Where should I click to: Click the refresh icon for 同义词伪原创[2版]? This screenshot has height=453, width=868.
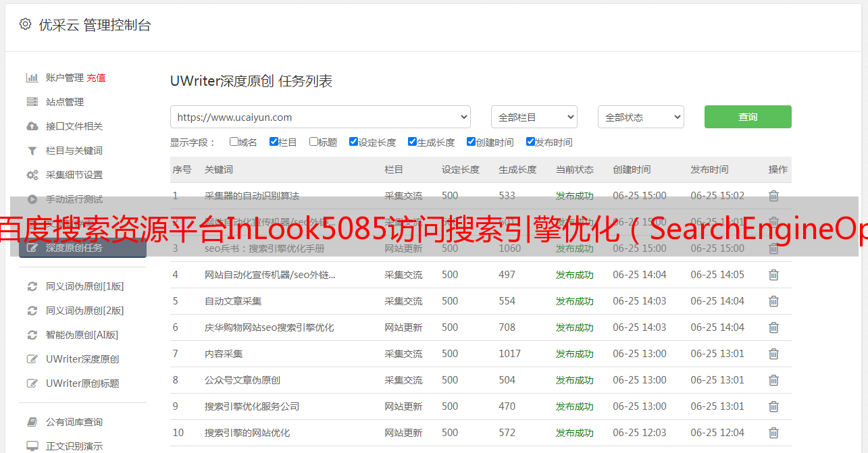pyautogui.click(x=32, y=311)
